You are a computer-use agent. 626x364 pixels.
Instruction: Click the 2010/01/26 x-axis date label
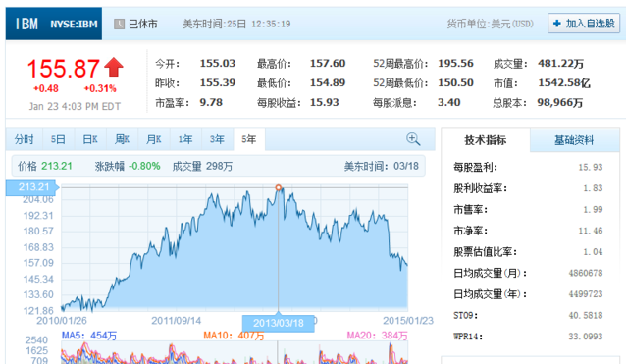62,321
